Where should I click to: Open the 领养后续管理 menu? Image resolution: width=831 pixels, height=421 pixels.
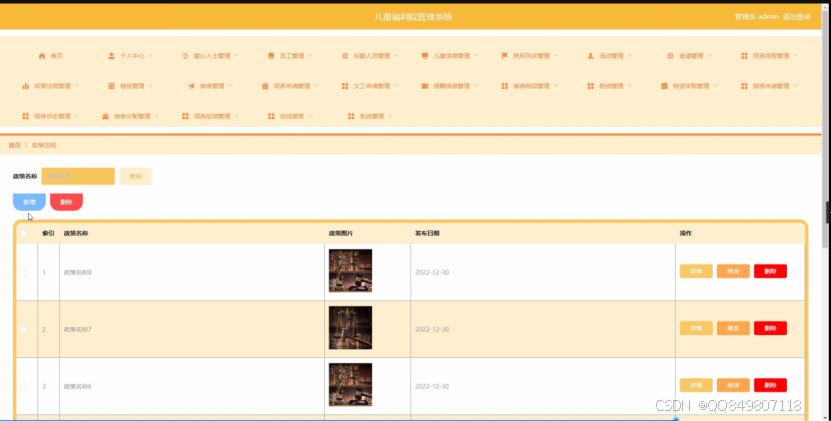[x=210, y=116]
